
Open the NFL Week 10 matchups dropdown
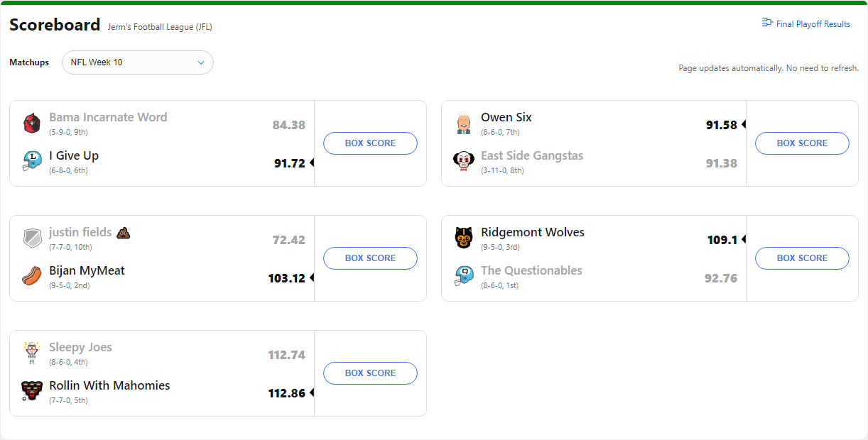[x=138, y=62]
